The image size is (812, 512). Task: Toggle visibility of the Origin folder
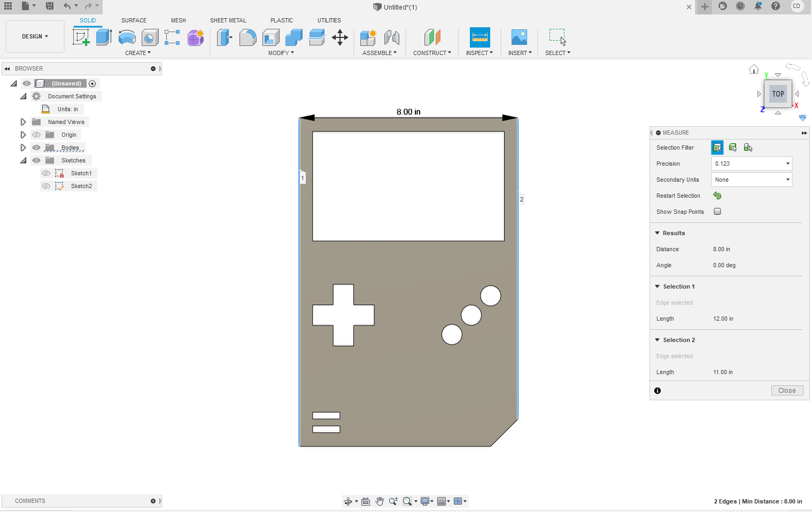click(36, 135)
